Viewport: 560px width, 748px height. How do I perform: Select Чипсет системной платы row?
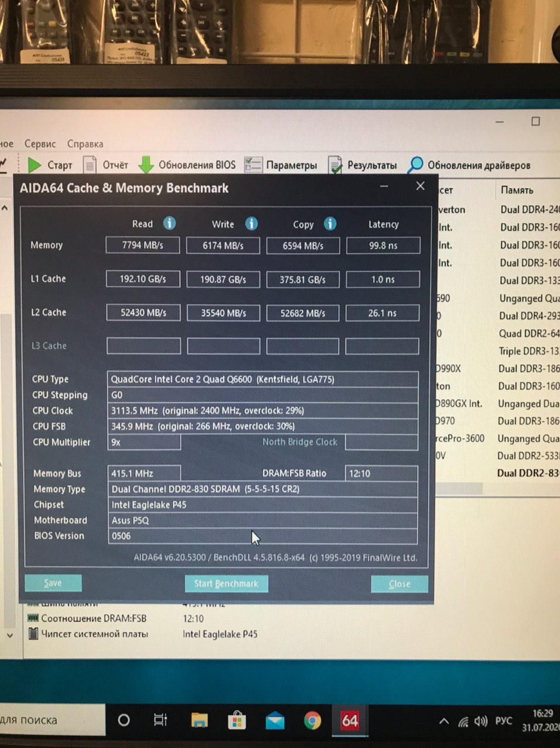tap(142, 634)
